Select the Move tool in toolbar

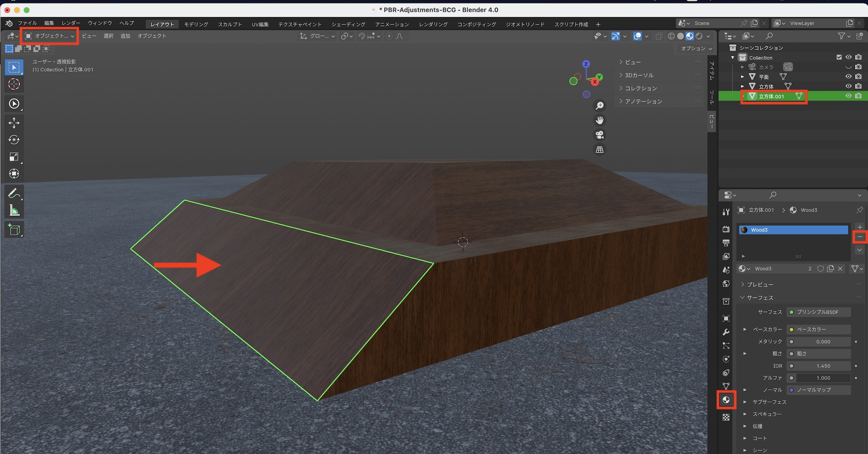tap(14, 123)
